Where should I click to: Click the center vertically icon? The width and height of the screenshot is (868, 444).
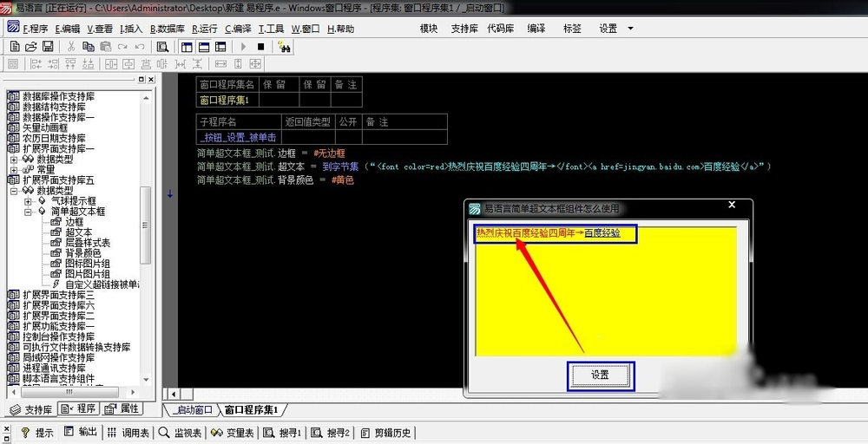[128, 64]
